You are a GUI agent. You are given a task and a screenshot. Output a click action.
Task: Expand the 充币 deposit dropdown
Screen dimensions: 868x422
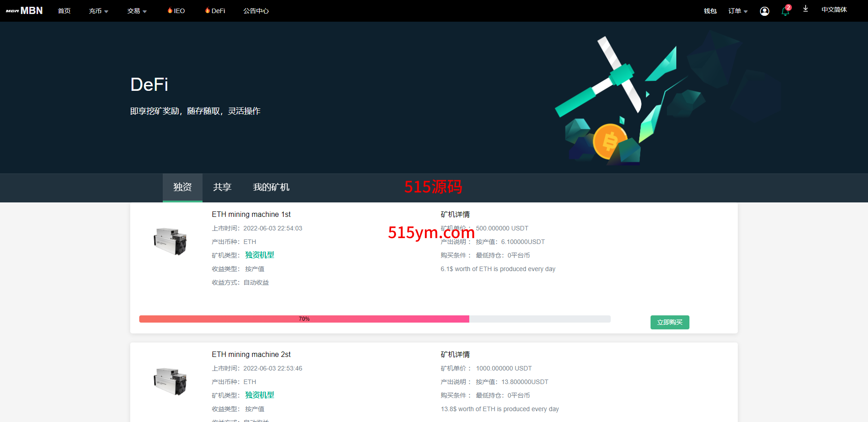(98, 11)
